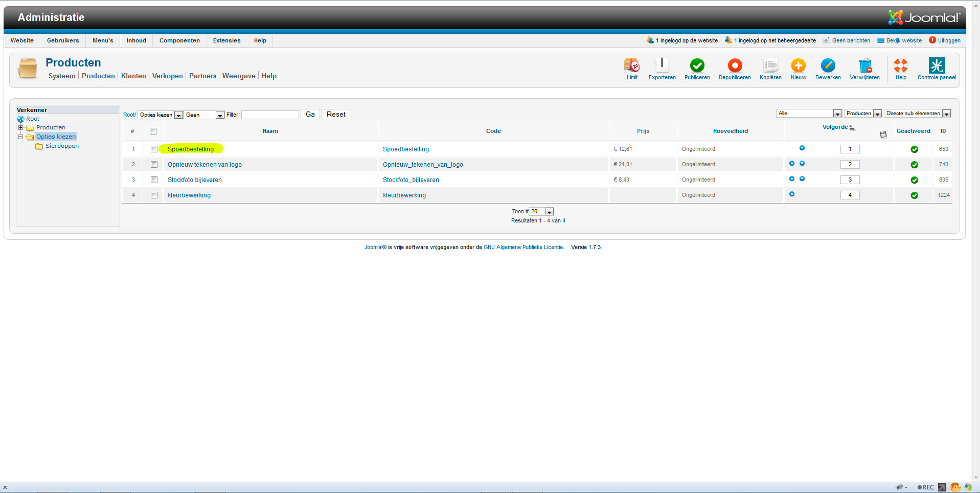980x493 pixels.
Task: Click inside the Filter text field
Action: 270,115
